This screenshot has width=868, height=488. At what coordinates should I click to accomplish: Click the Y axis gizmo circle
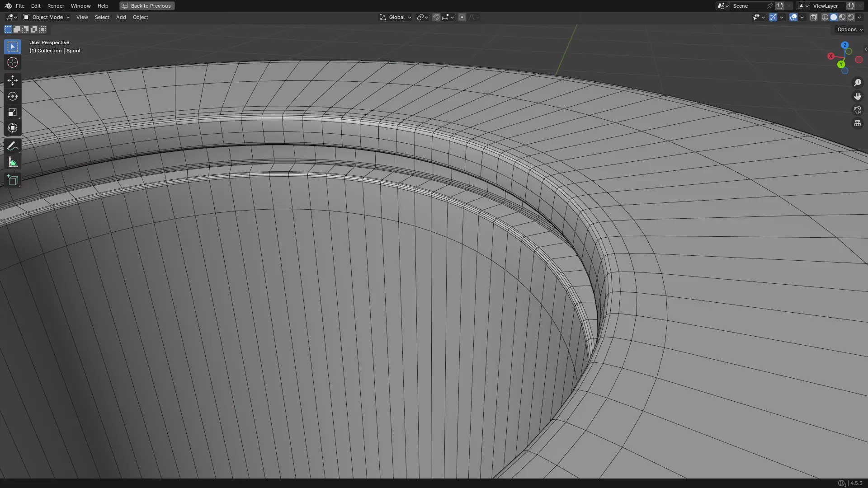point(841,65)
